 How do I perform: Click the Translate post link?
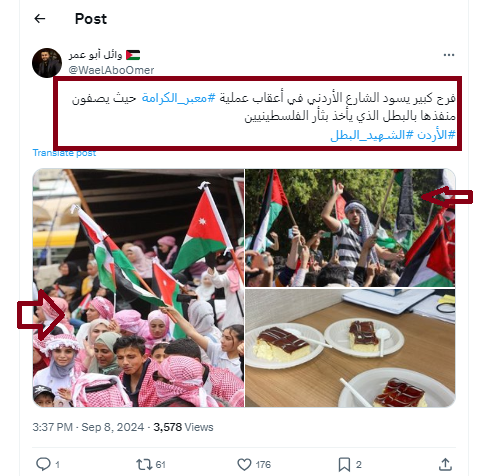tap(64, 153)
